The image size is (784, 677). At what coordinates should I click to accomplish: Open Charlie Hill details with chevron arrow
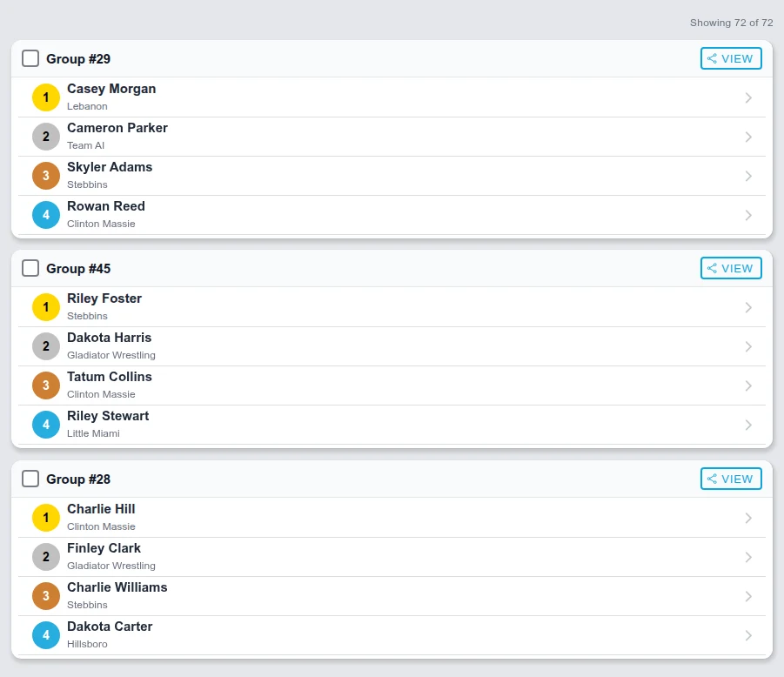(x=748, y=518)
